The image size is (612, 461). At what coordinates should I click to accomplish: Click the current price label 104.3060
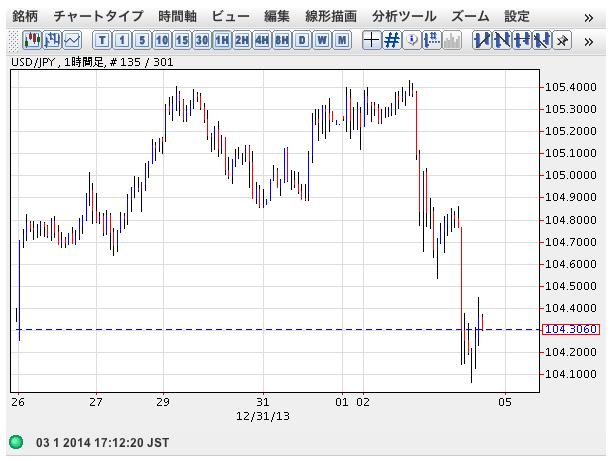(571, 329)
